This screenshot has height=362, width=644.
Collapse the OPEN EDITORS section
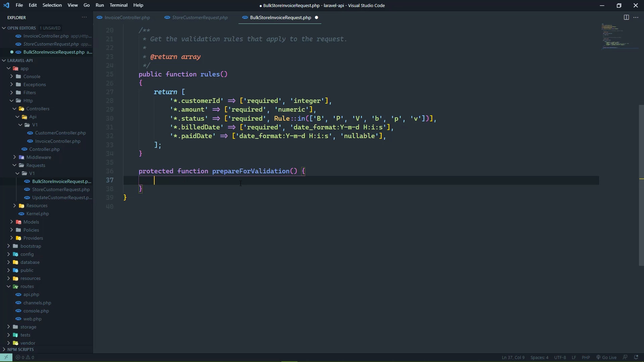click(4, 28)
